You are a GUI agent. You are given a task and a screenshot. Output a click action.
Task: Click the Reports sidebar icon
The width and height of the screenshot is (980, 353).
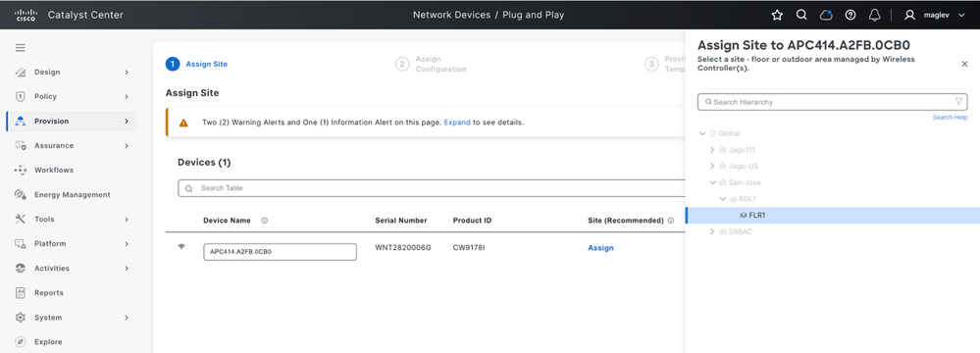coord(20,293)
